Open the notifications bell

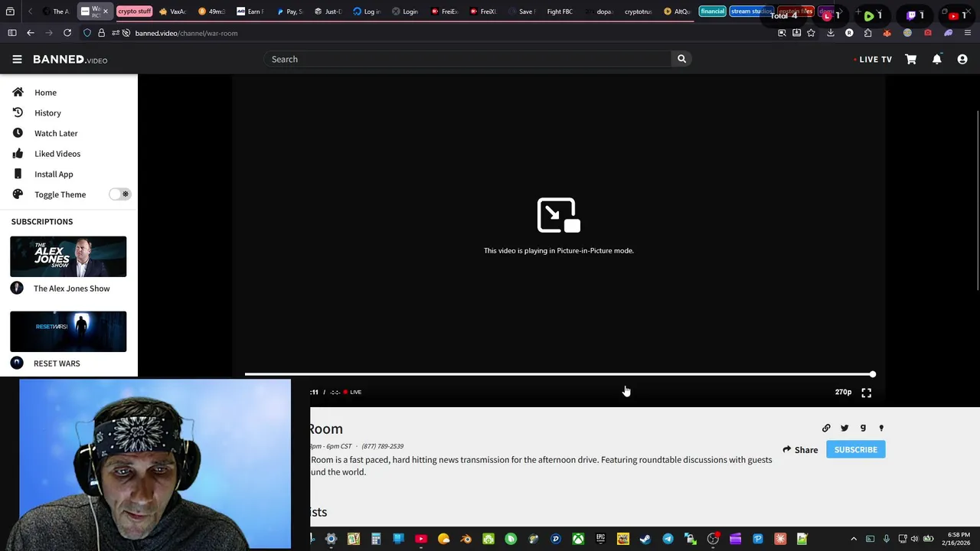click(x=936, y=59)
